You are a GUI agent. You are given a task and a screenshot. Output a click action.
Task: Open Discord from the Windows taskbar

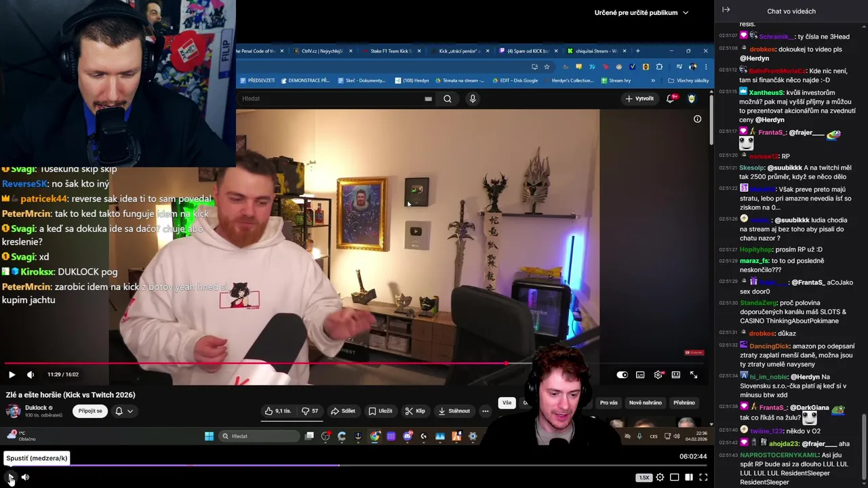point(407,436)
